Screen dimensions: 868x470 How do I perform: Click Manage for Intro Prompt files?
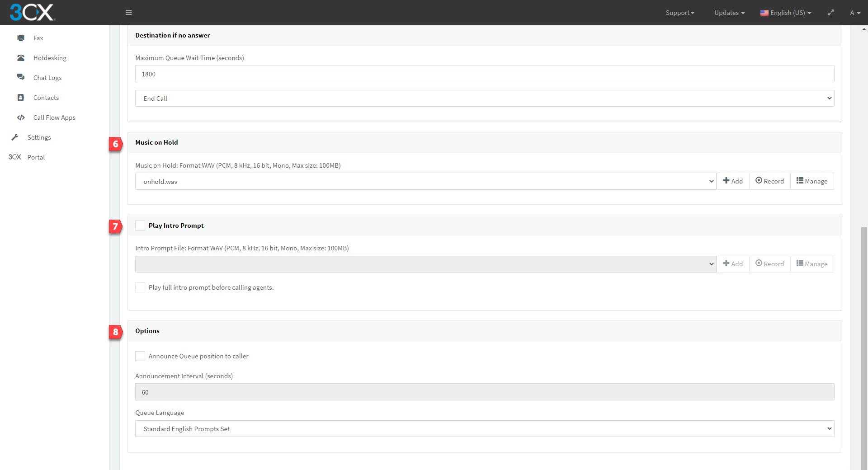click(812, 264)
